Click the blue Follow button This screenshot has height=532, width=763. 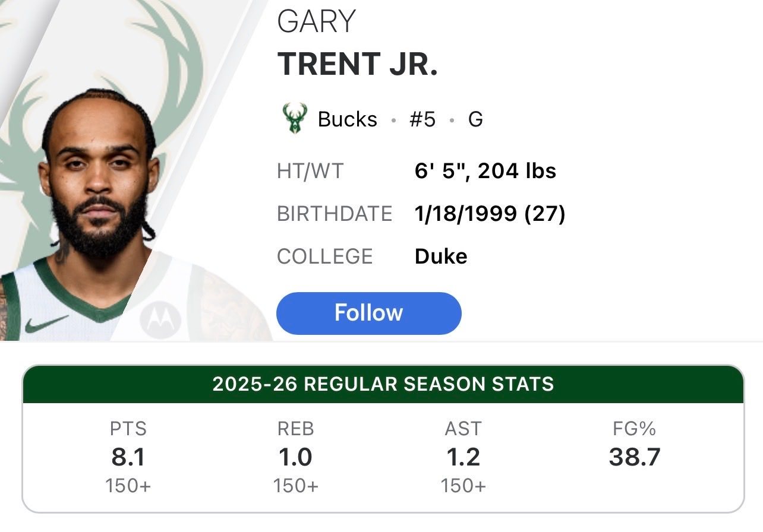[368, 313]
